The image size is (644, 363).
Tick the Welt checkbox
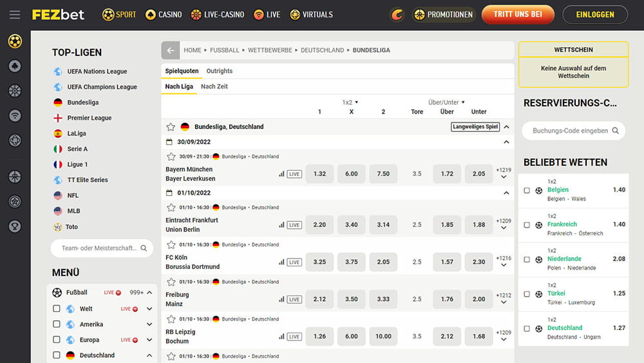57,308
